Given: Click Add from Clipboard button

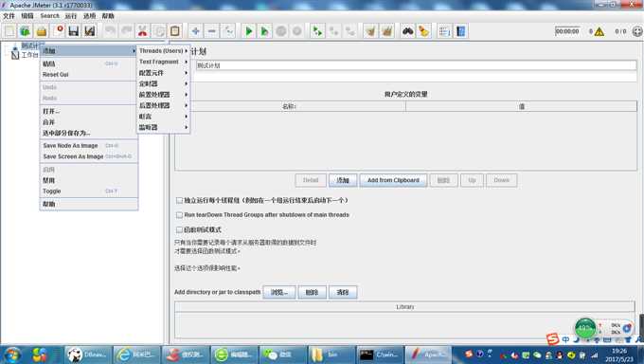Looking at the screenshot, I should coord(393,180).
